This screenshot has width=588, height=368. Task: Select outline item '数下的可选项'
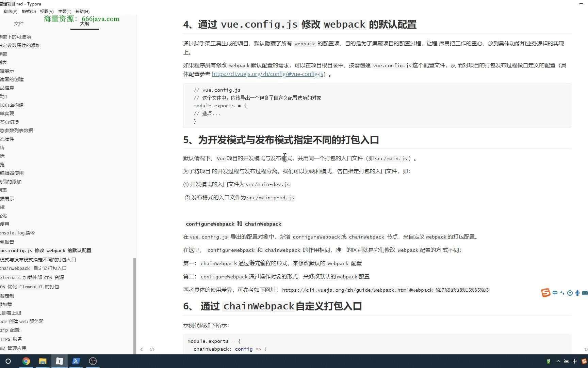click(15, 37)
